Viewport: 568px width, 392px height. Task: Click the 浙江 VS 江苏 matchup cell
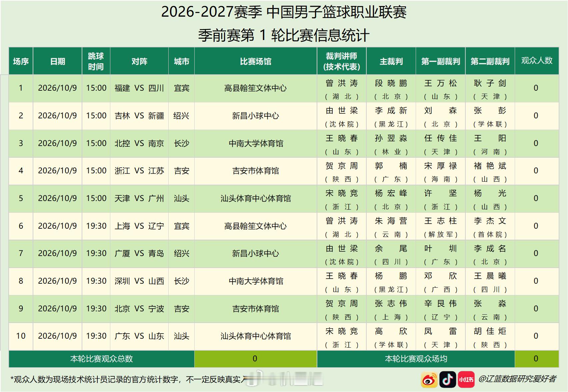139,171
